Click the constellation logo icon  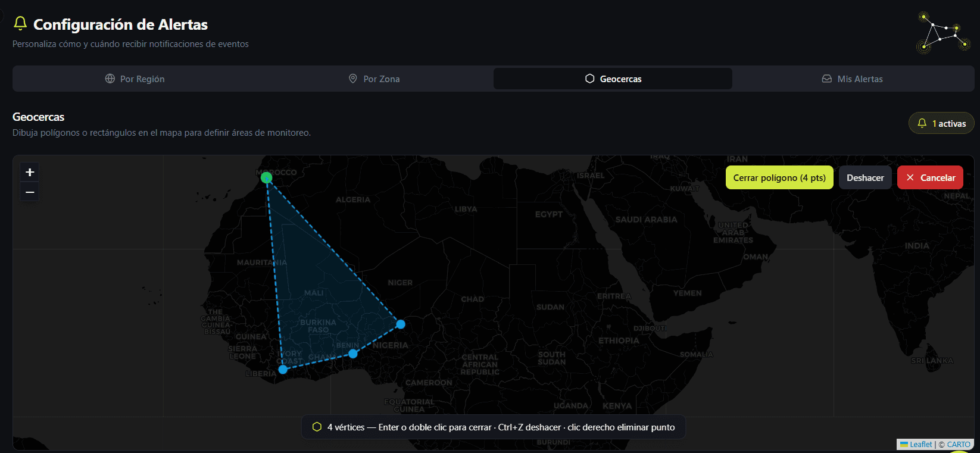[944, 33]
